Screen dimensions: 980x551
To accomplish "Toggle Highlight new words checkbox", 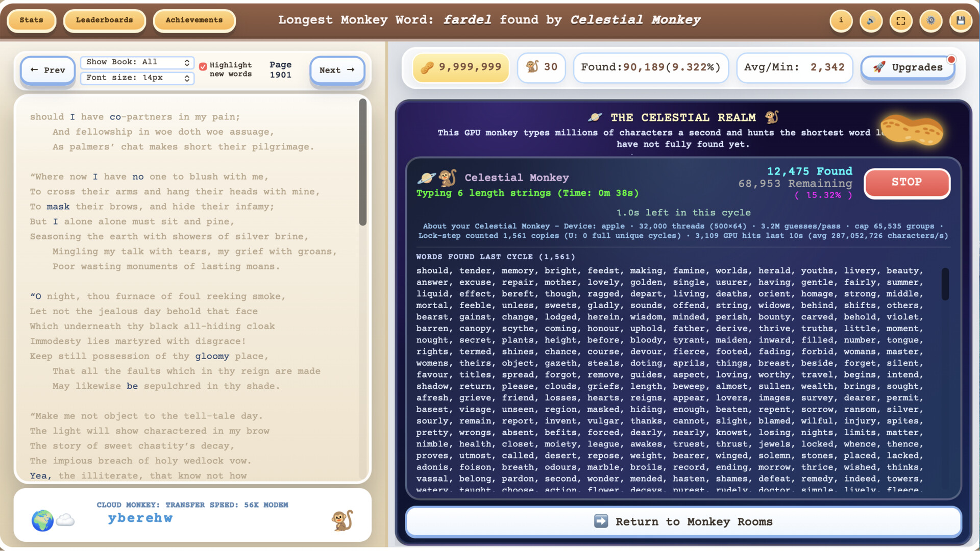I will [x=203, y=66].
